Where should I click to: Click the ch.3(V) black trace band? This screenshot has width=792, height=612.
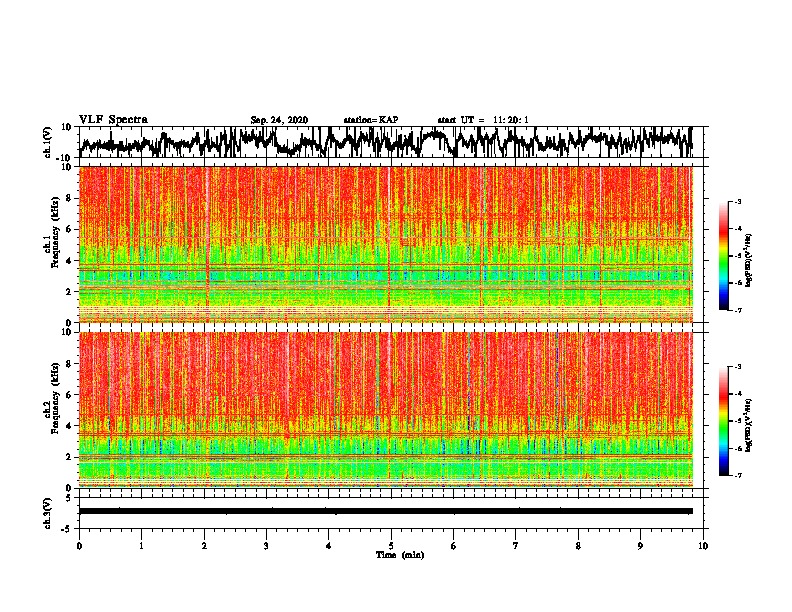(386, 511)
